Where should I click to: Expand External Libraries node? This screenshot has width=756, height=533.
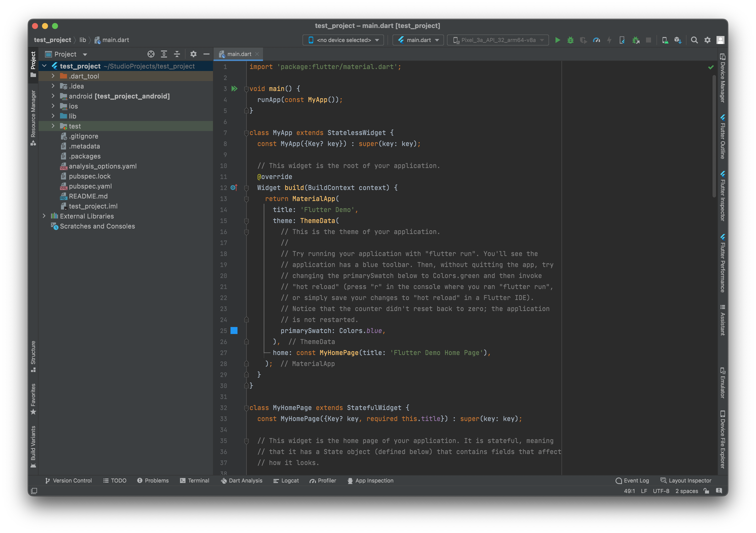[x=44, y=216]
